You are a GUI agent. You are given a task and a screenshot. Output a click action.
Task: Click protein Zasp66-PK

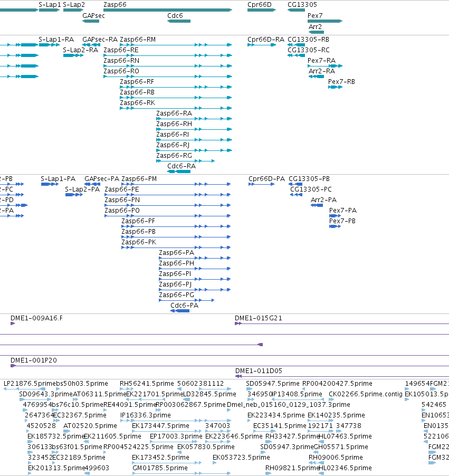coord(139,242)
